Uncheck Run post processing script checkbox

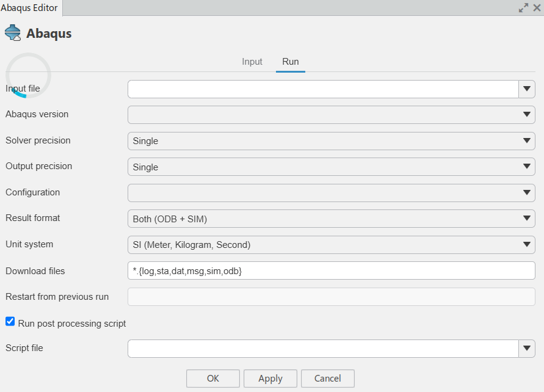tap(10, 322)
